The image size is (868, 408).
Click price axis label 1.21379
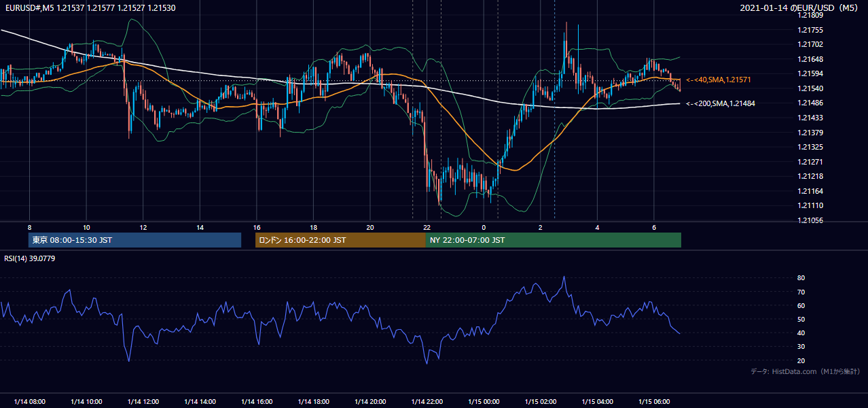(811, 133)
